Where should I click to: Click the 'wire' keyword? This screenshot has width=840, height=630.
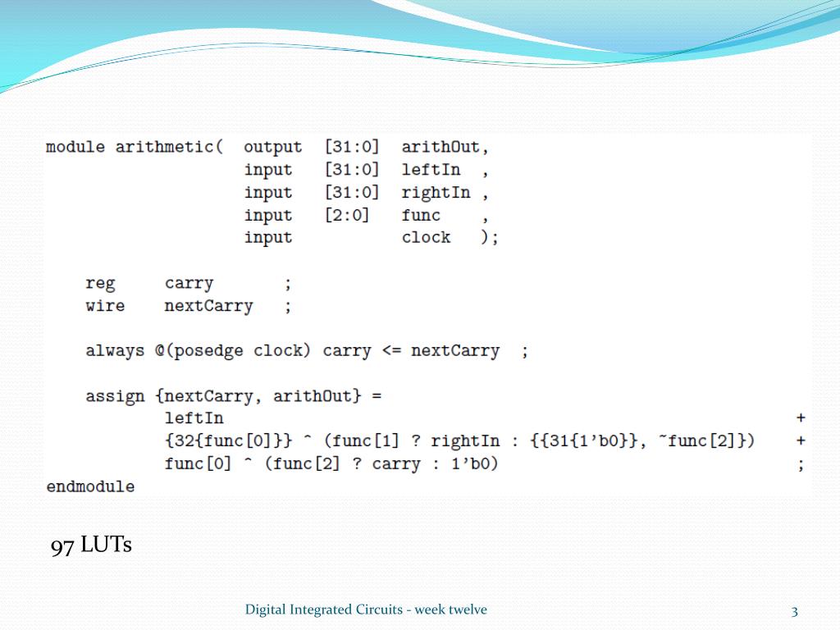point(105,306)
